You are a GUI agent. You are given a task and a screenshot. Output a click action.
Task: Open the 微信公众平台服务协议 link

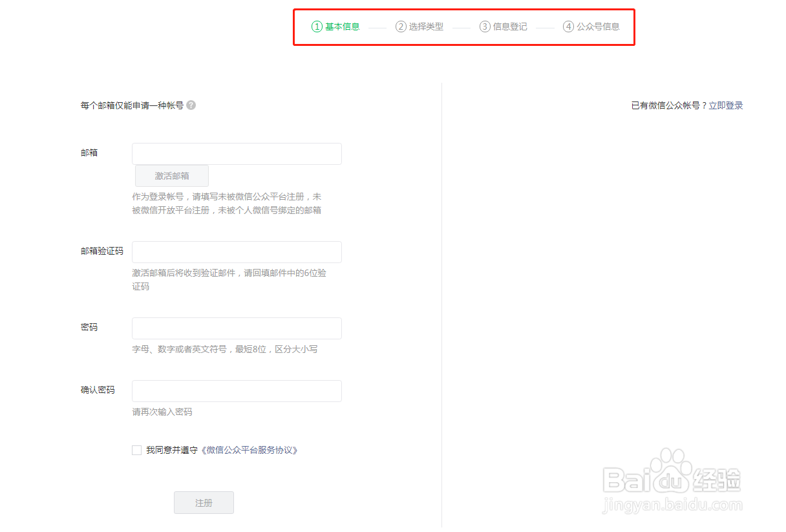click(x=248, y=450)
